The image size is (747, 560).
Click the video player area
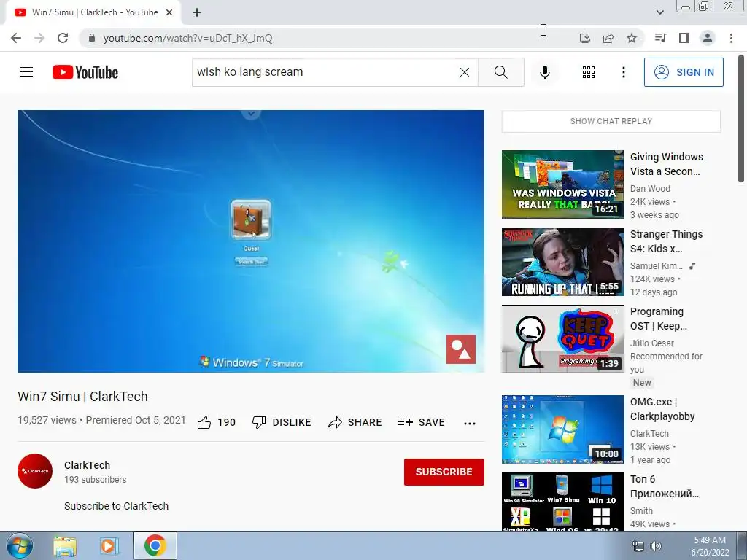pos(251,241)
